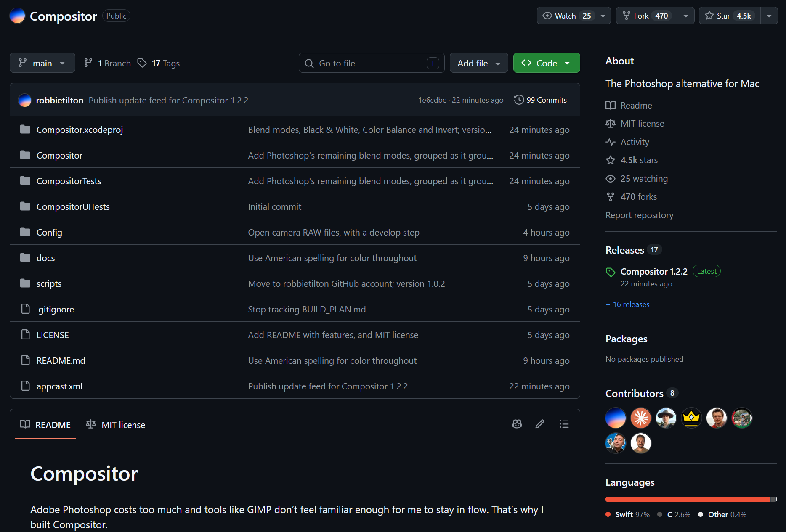Open the CompositorUITests folder
This screenshot has width=786, height=532.
point(73,206)
